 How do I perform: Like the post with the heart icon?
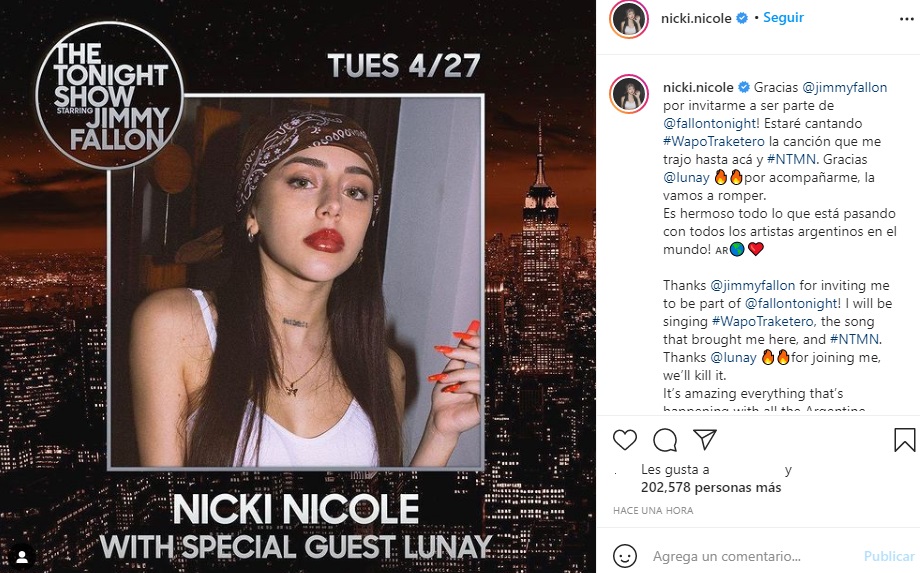625,440
